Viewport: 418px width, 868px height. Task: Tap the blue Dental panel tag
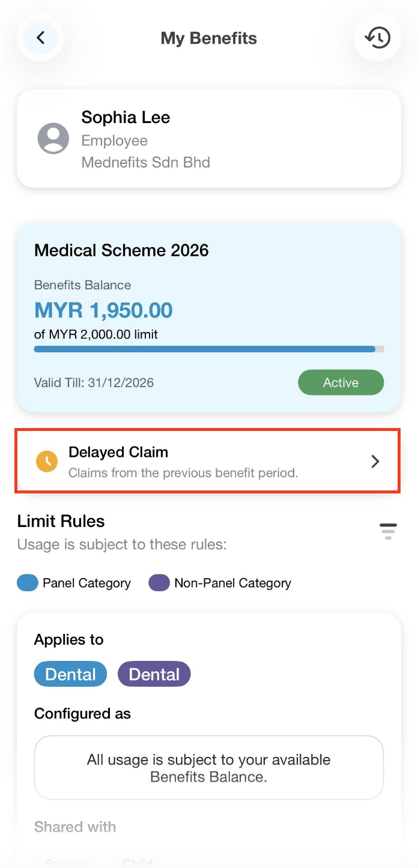click(70, 674)
